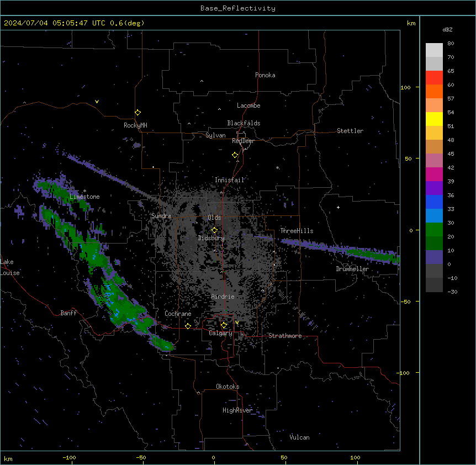Click the Limestone label
476x465 pixels.
pyautogui.click(x=84, y=197)
